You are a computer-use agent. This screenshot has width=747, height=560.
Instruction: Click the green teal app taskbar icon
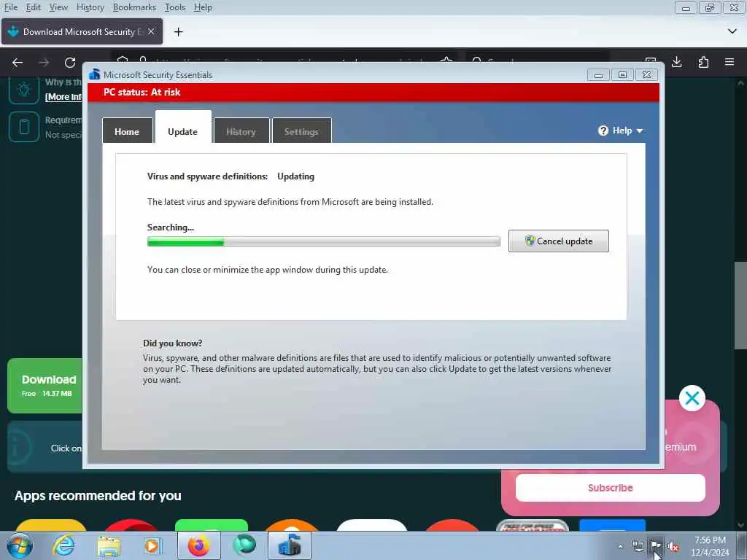point(244,545)
